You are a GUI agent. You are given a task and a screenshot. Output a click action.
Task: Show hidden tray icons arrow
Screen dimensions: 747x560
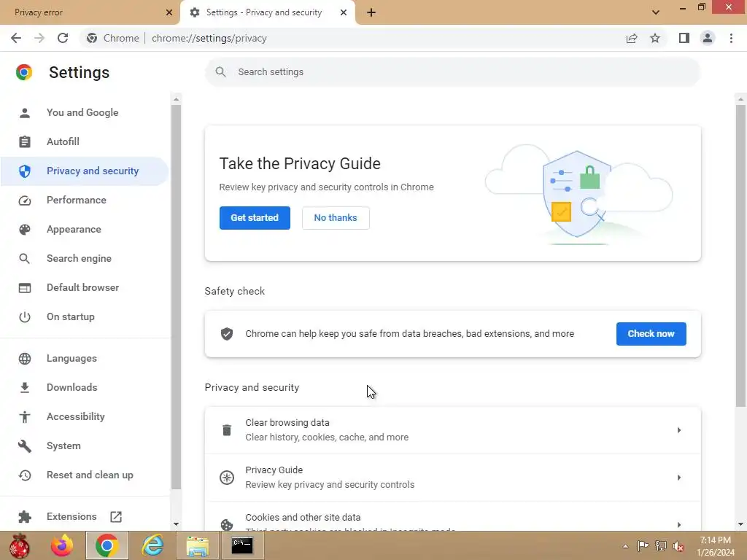[x=625, y=546]
